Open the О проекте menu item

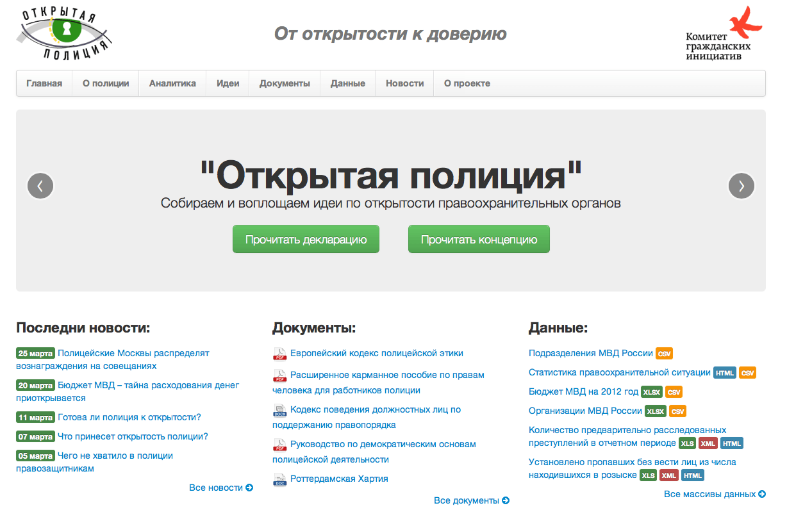tap(467, 83)
